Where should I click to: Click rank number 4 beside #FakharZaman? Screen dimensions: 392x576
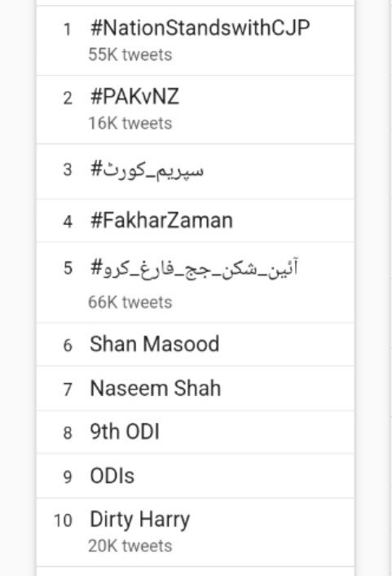(68, 222)
